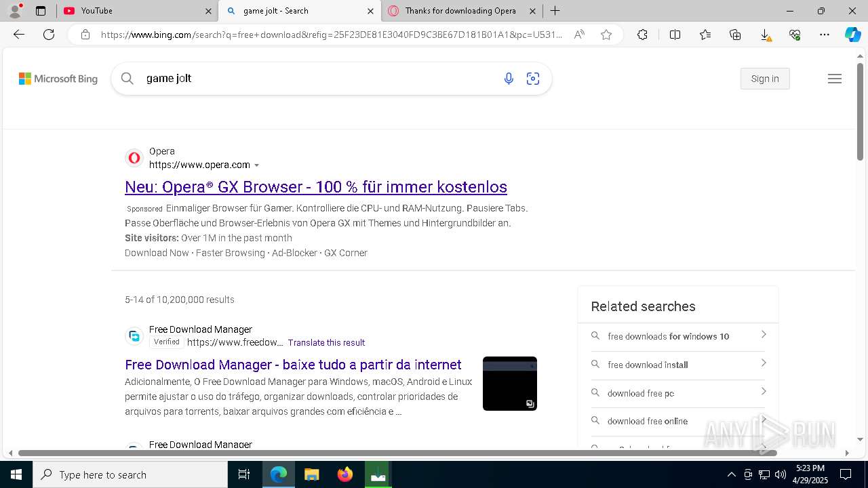The height and width of the screenshot is (488, 868).
Task: Click the Bing search box text
Action: tap(169, 79)
